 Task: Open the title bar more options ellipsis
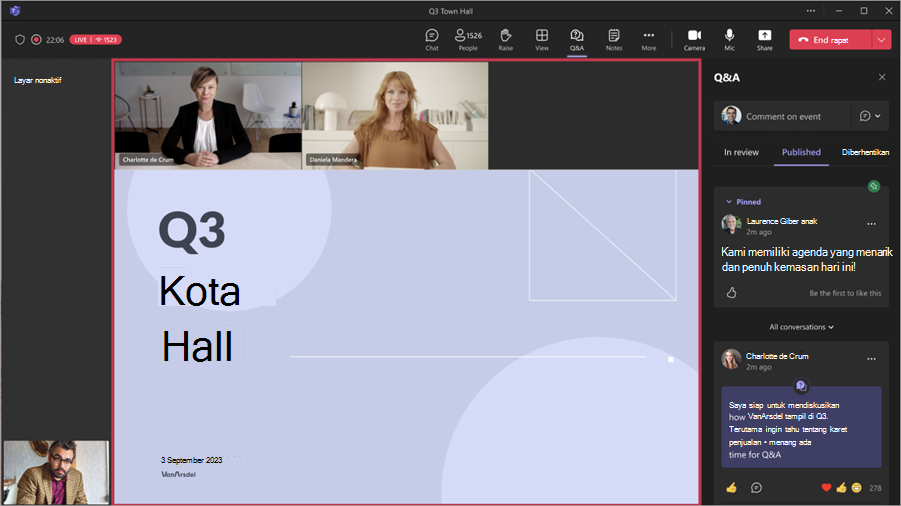[810, 11]
